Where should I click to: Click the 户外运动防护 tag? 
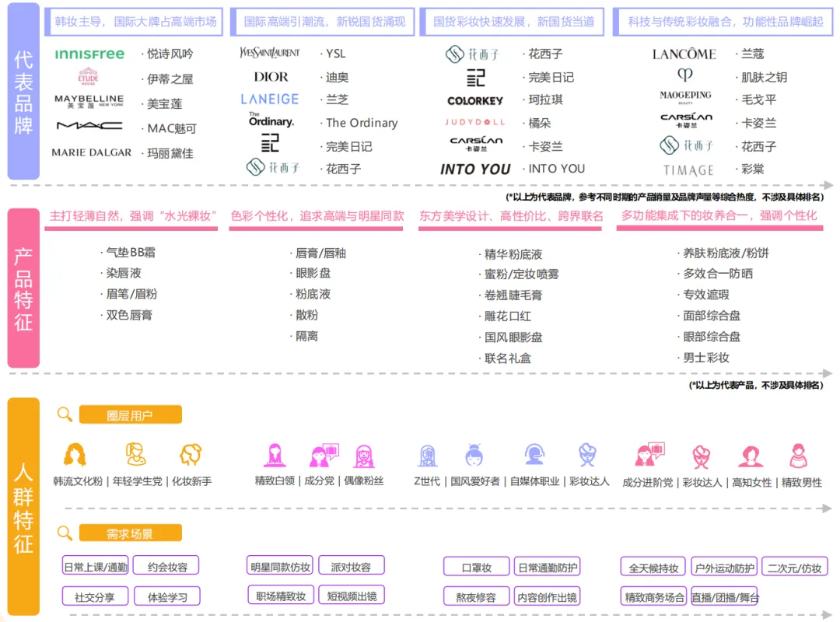pyautogui.click(x=724, y=568)
